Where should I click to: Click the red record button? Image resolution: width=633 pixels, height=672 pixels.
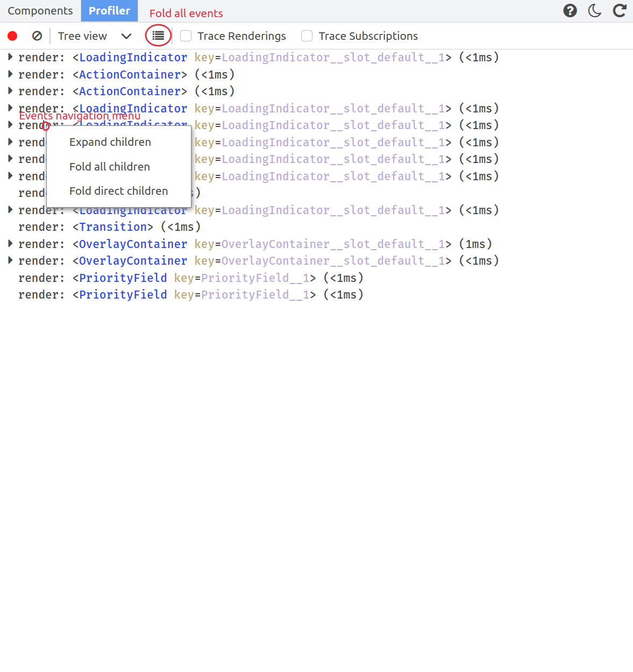point(12,36)
